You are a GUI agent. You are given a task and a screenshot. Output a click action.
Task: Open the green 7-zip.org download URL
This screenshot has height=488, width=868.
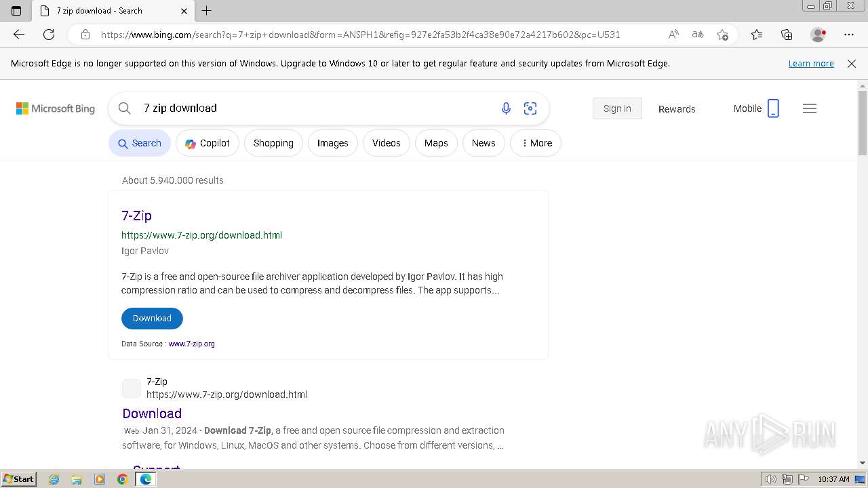(x=201, y=235)
